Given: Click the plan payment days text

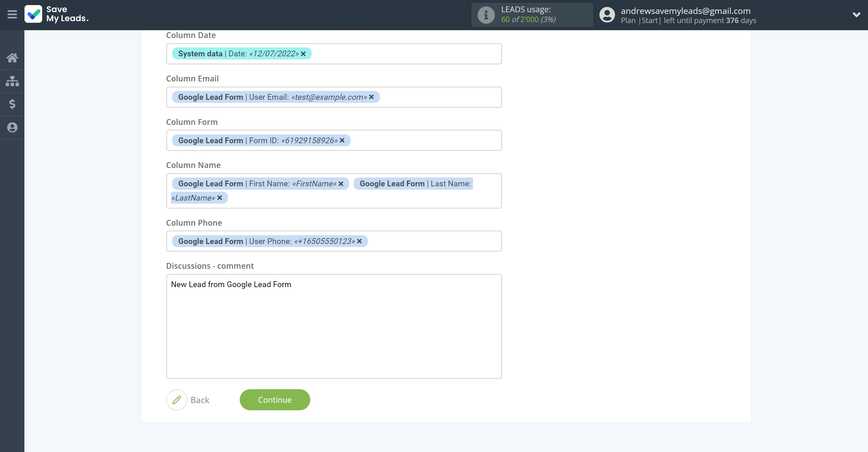Looking at the screenshot, I should click(x=688, y=20).
